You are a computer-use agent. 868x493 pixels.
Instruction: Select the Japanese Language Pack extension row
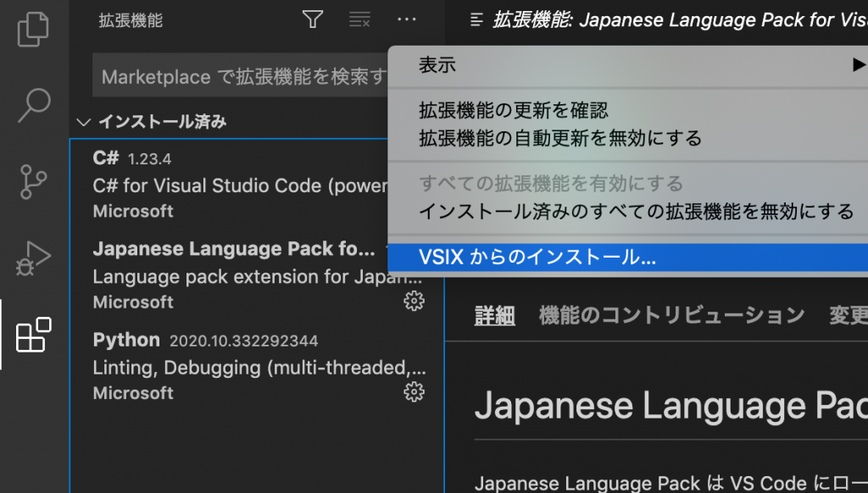[257, 275]
